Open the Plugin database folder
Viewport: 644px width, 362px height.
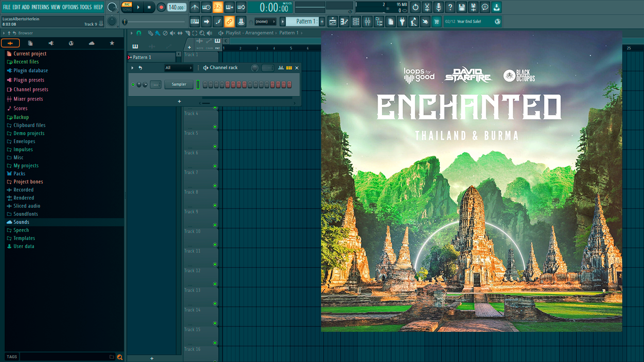[x=31, y=71]
